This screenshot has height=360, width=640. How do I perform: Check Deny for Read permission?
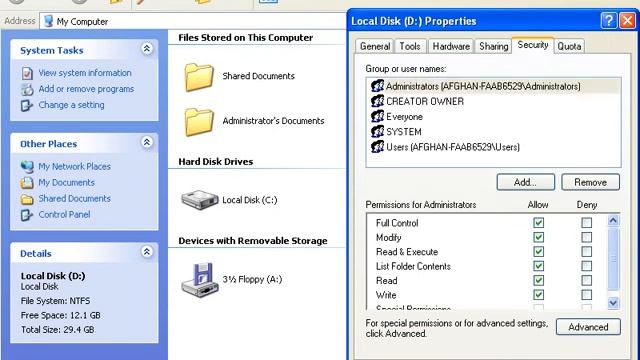(x=587, y=280)
